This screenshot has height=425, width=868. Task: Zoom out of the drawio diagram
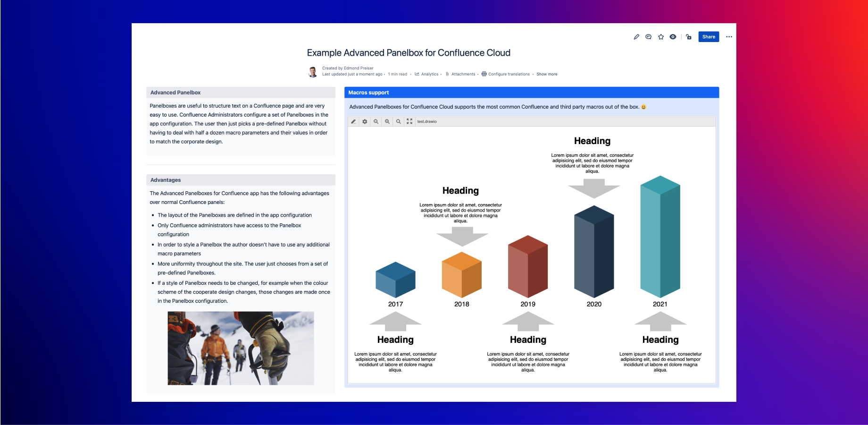tap(376, 121)
